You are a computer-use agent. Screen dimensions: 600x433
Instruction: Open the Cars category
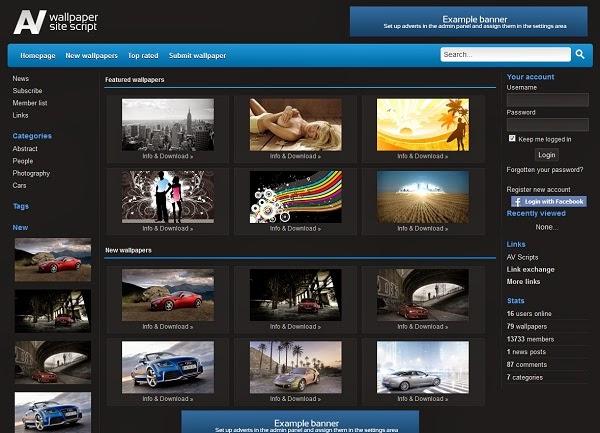[19, 185]
